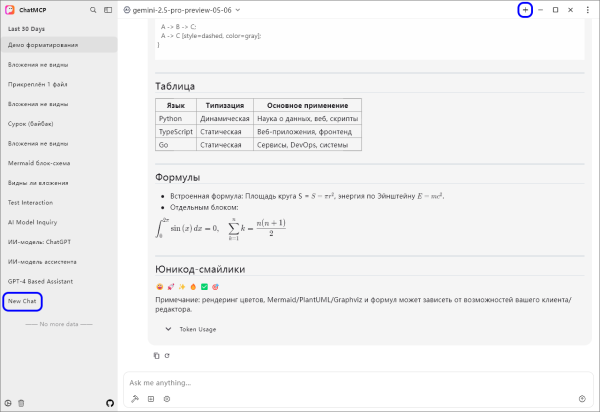Image resolution: width=600 pixels, height=412 pixels.
Task: Open settings gear icon in sidebar footer
Action: (x=8, y=402)
